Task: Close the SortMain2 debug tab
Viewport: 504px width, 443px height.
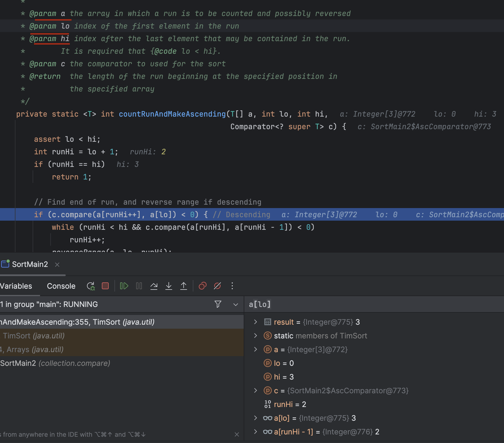Action: coord(57,265)
